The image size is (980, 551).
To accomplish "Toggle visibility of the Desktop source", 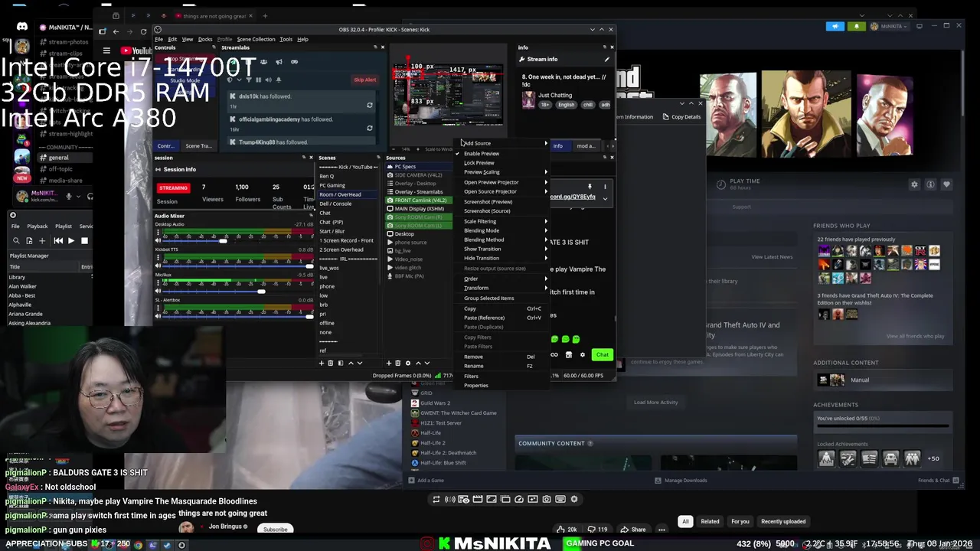I will pyautogui.click(x=390, y=234).
